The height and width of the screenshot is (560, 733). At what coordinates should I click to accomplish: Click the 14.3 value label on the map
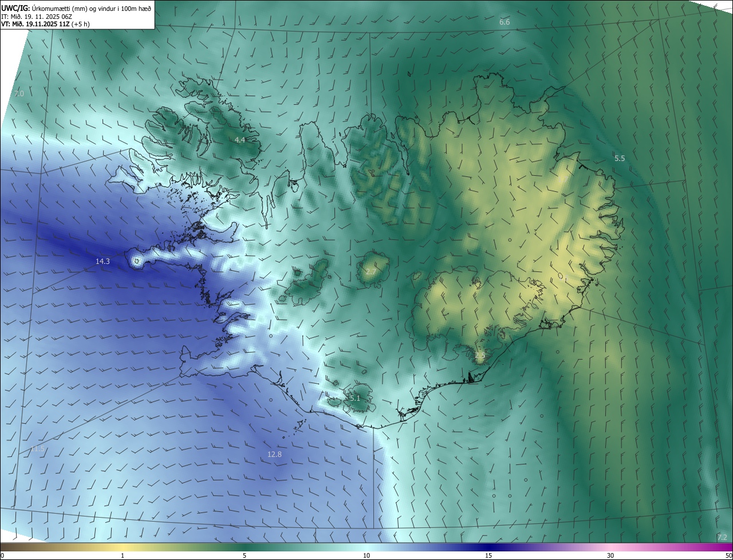[103, 261]
